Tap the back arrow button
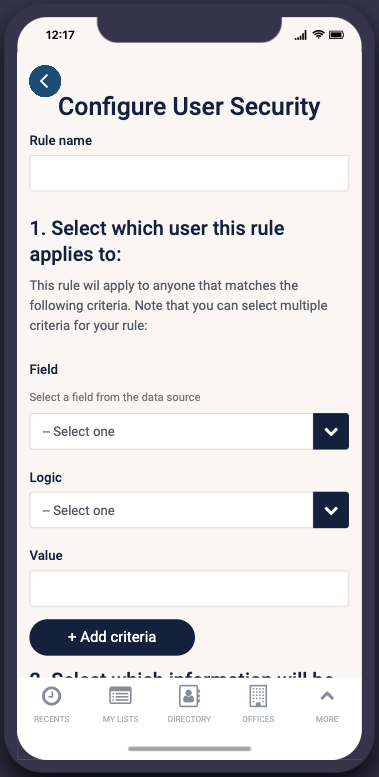 pos(45,81)
